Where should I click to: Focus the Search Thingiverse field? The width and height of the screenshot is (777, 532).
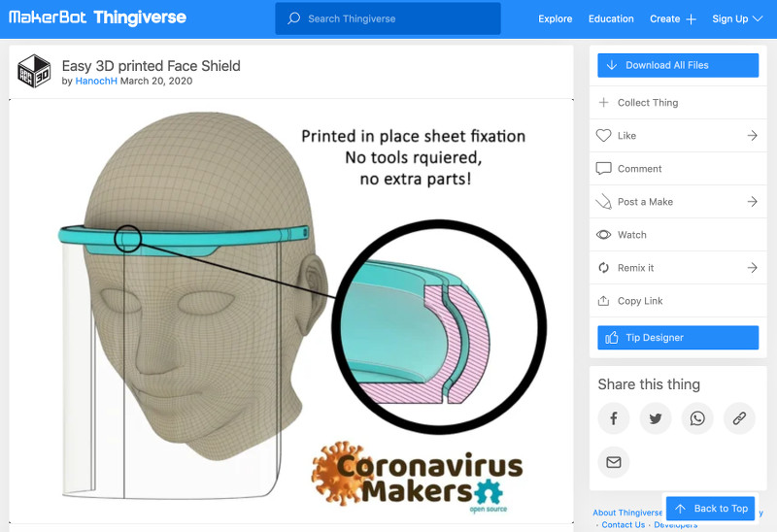[388, 18]
